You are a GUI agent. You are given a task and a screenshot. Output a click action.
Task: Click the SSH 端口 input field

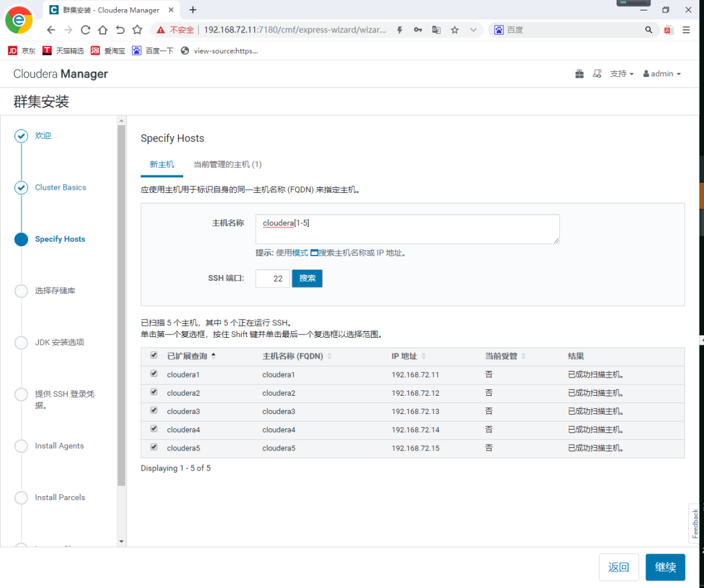coord(272,278)
